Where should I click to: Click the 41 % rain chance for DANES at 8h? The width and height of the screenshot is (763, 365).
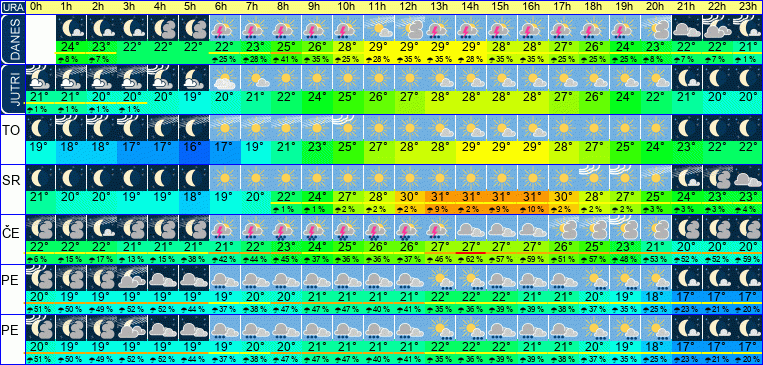287,59
